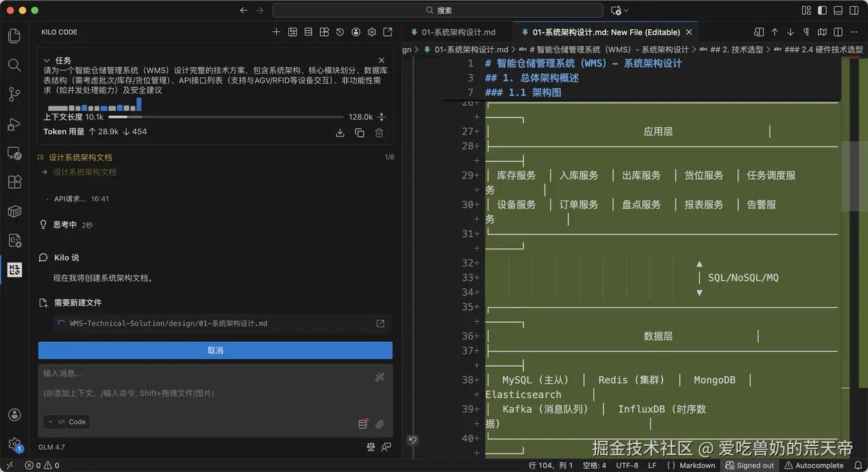Viewport: 868px width, 472px height.
Task: Pop chat out with open-in-editor icon
Action: click(387, 32)
